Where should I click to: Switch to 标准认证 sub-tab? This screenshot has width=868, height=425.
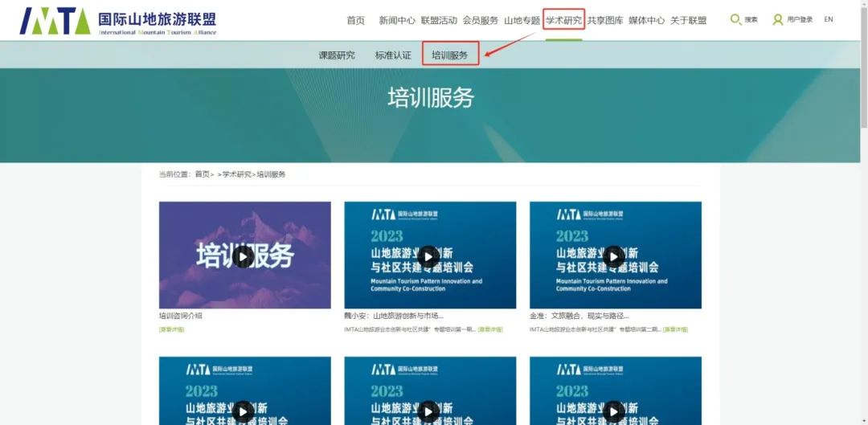[x=393, y=55]
